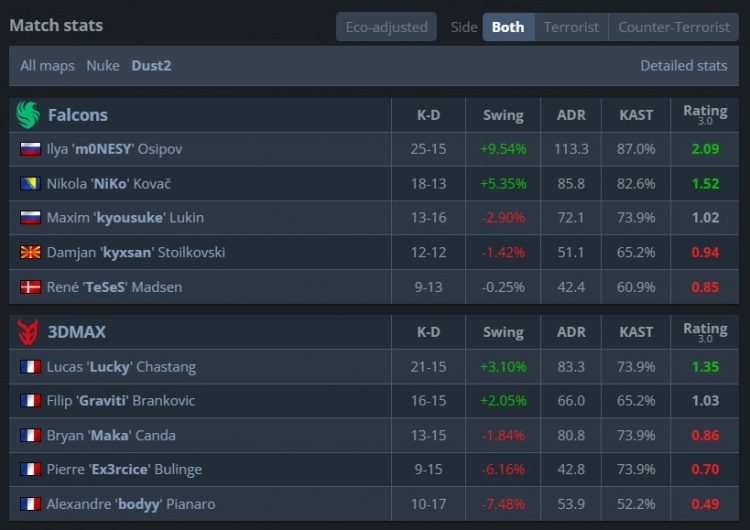The image size is (750, 530).
Task: Open the Detailed stats link
Action: pyautogui.click(x=683, y=66)
